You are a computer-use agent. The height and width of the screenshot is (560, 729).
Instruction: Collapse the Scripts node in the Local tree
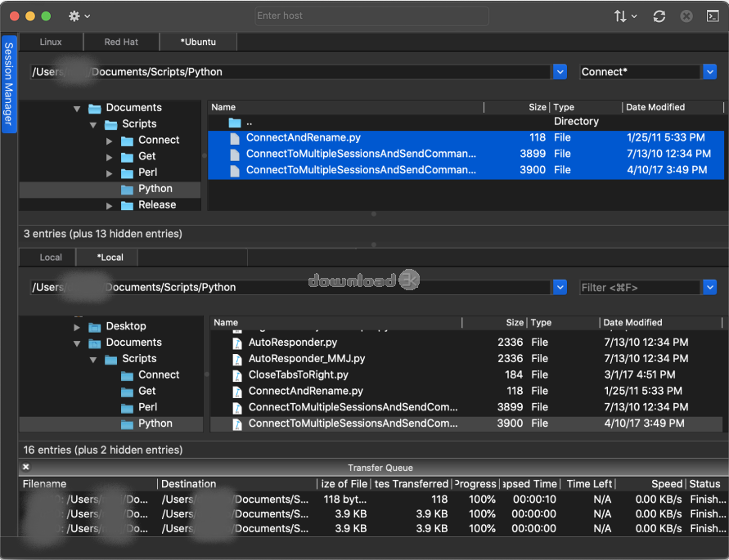click(x=93, y=360)
